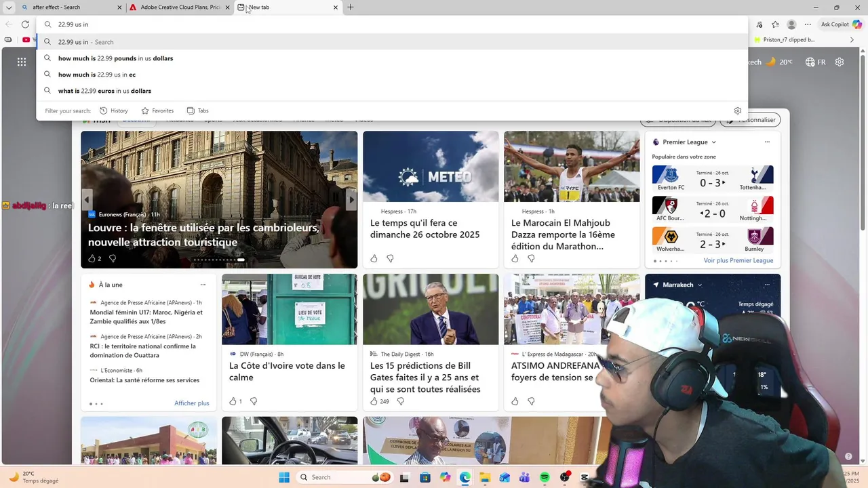The width and height of the screenshot is (868, 488).
Task: Open 'Oriental: La santé réforme ses services' headline
Action: click(x=144, y=380)
